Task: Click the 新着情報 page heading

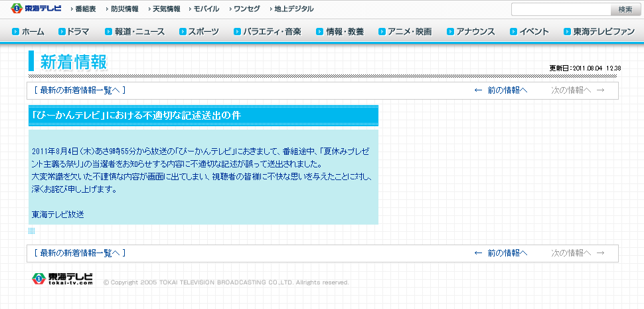Action: [74, 62]
